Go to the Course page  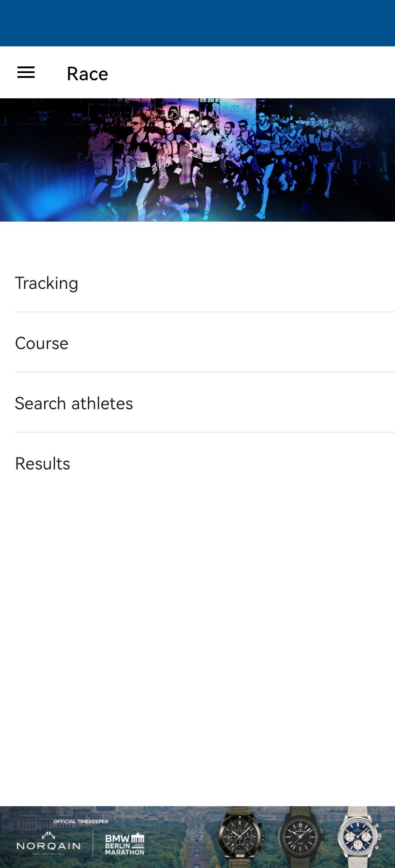41,343
